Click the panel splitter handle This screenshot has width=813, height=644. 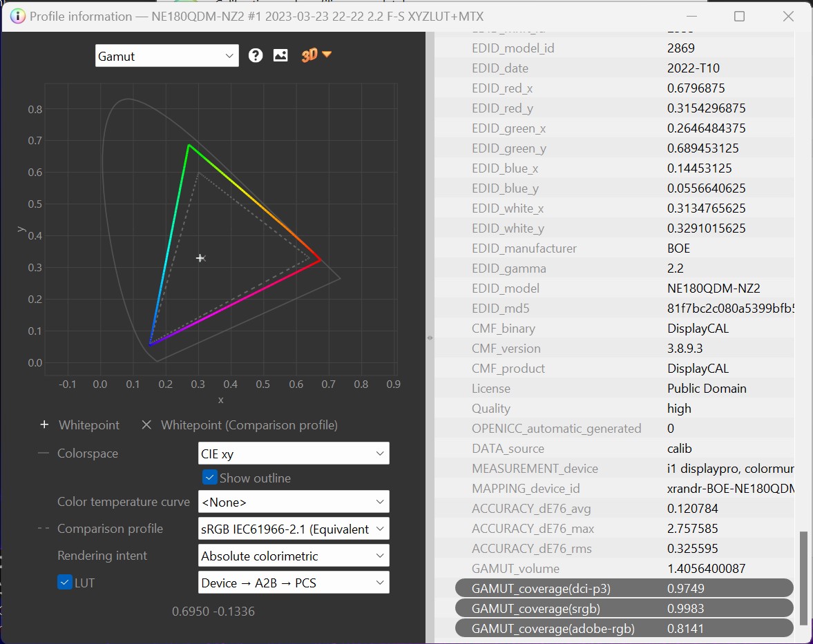(430, 338)
